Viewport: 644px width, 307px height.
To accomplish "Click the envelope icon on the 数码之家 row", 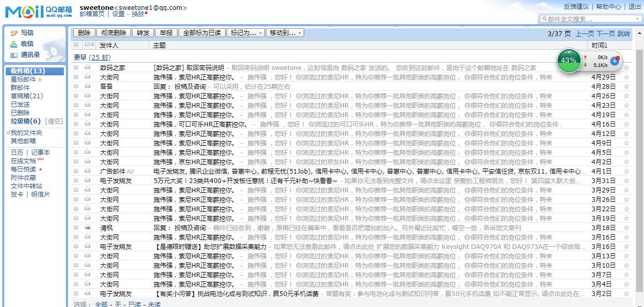I will click(x=87, y=67).
